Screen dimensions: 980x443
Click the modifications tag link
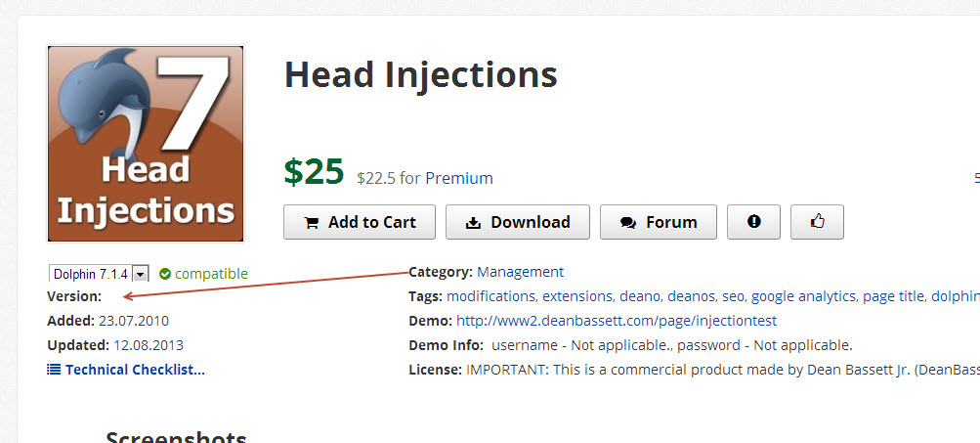tap(490, 296)
